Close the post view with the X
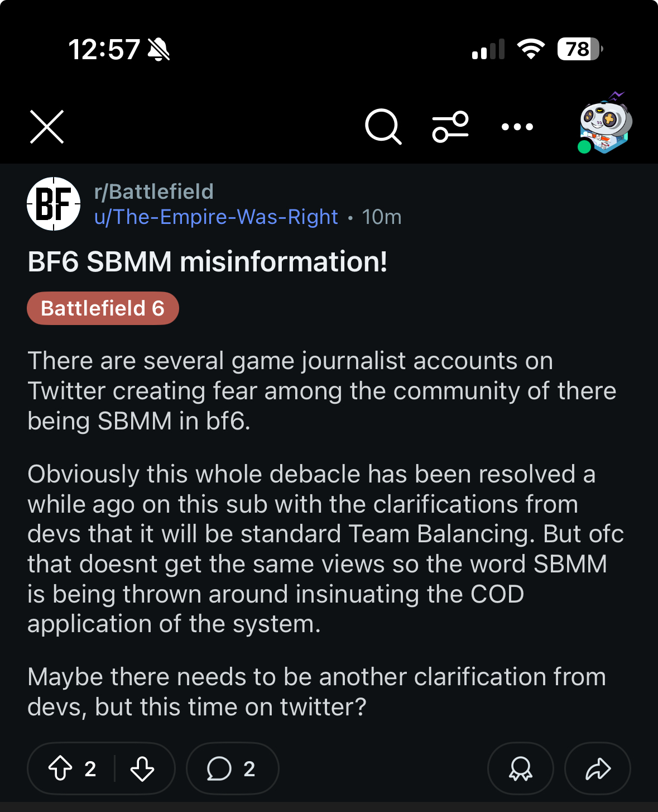The height and width of the screenshot is (812, 658). (x=47, y=127)
